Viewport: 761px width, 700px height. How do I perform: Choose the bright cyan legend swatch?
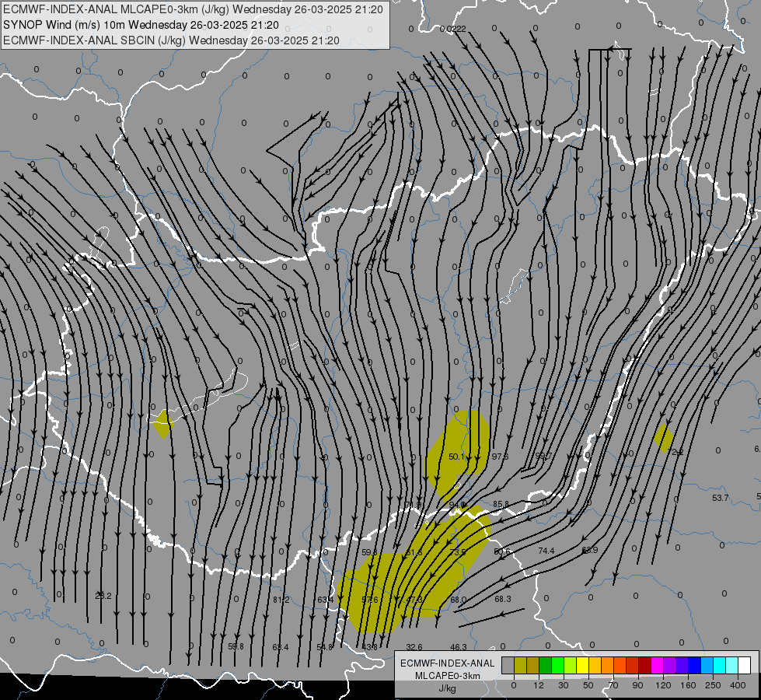point(720,666)
